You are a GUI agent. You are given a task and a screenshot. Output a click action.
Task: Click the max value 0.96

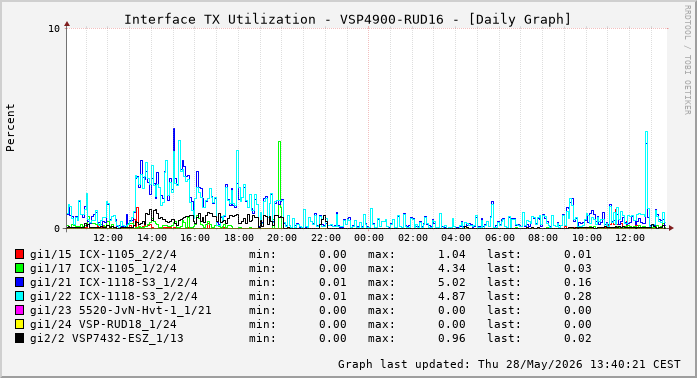[x=452, y=338]
